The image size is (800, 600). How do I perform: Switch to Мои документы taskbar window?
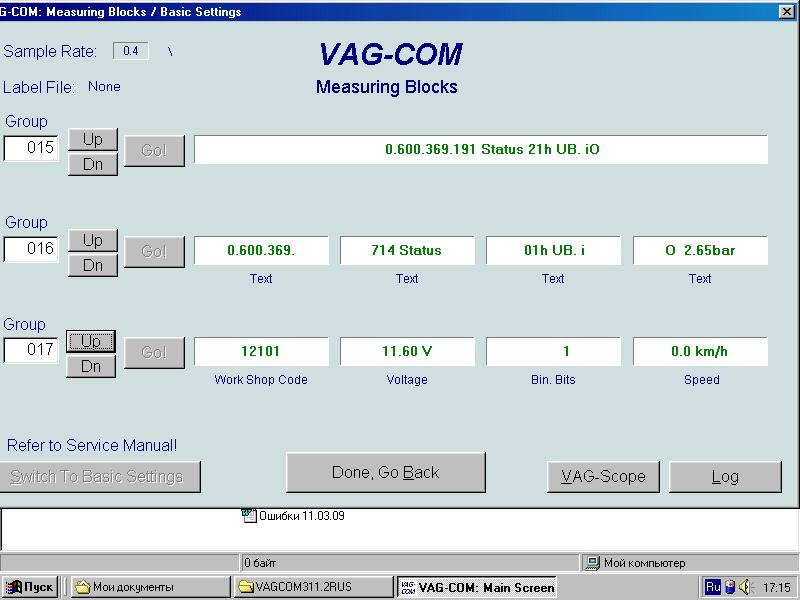click(150, 587)
